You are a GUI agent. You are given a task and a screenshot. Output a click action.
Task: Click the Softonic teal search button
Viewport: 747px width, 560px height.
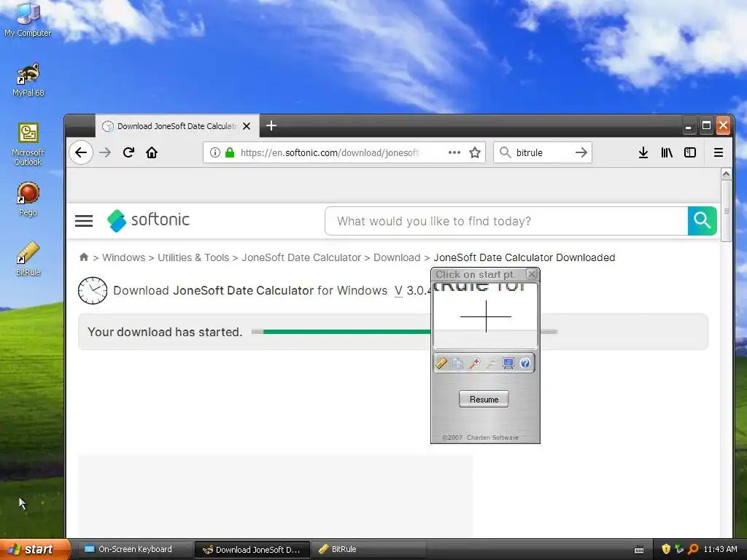[x=703, y=221]
